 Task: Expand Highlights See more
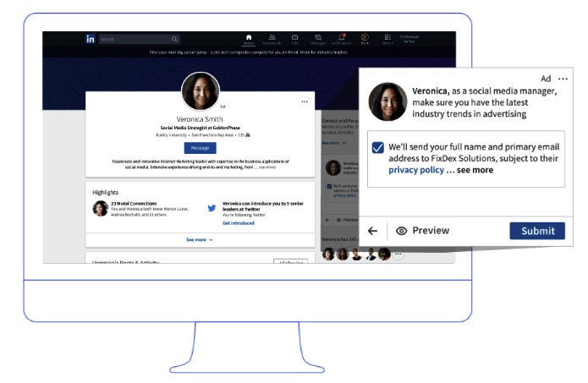point(200,240)
